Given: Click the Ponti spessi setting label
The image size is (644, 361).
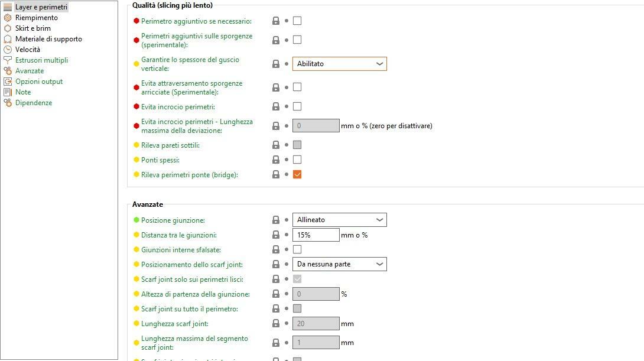Looking at the screenshot, I should (x=160, y=160).
